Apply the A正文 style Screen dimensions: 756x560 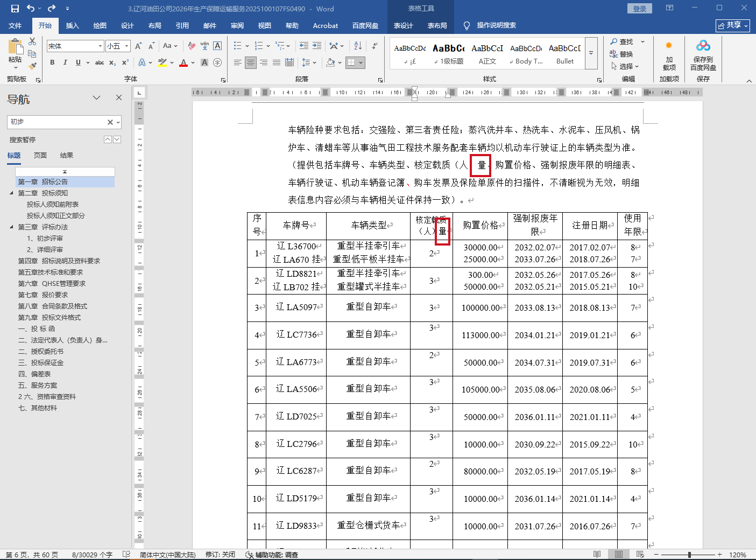click(x=487, y=53)
